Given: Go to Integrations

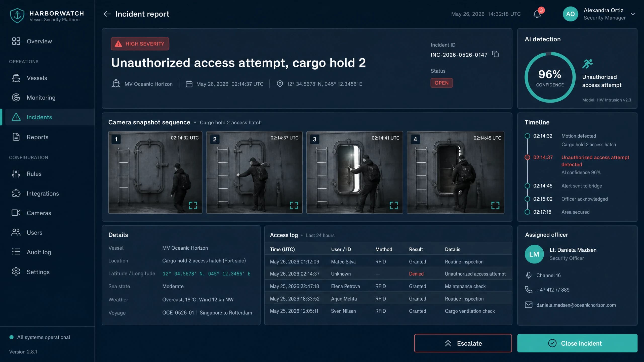Looking at the screenshot, I should tap(50, 193).
